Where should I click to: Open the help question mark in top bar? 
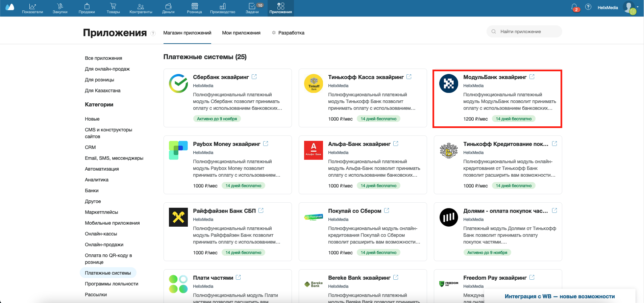click(x=588, y=7)
